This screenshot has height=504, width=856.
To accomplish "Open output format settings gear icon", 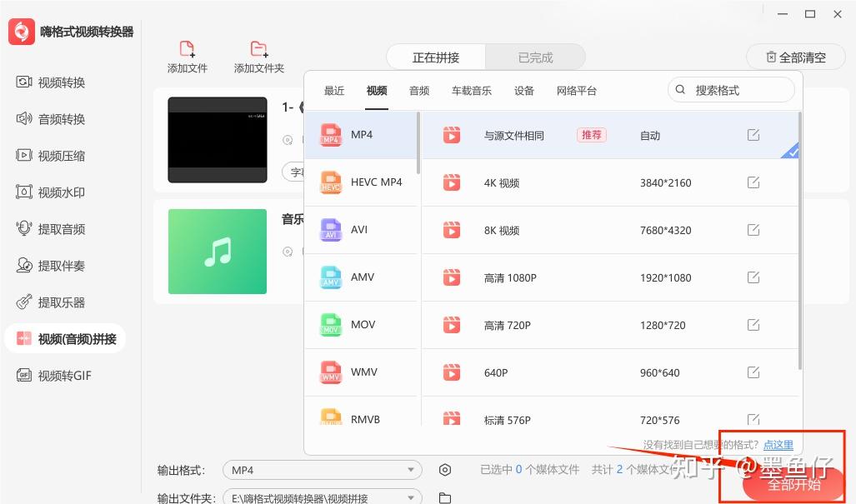I will click(x=445, y=470).
